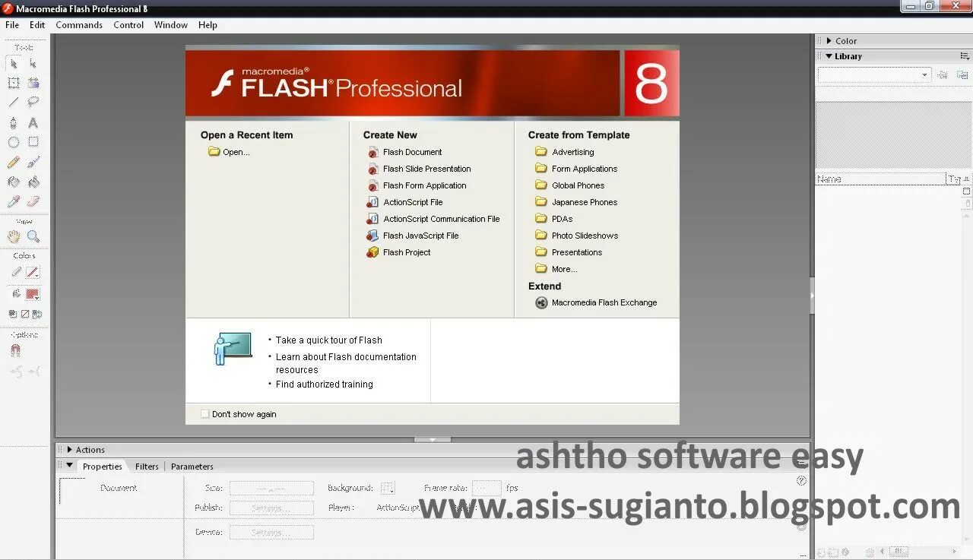Check the Don't show again checkbox

point(204,414)
